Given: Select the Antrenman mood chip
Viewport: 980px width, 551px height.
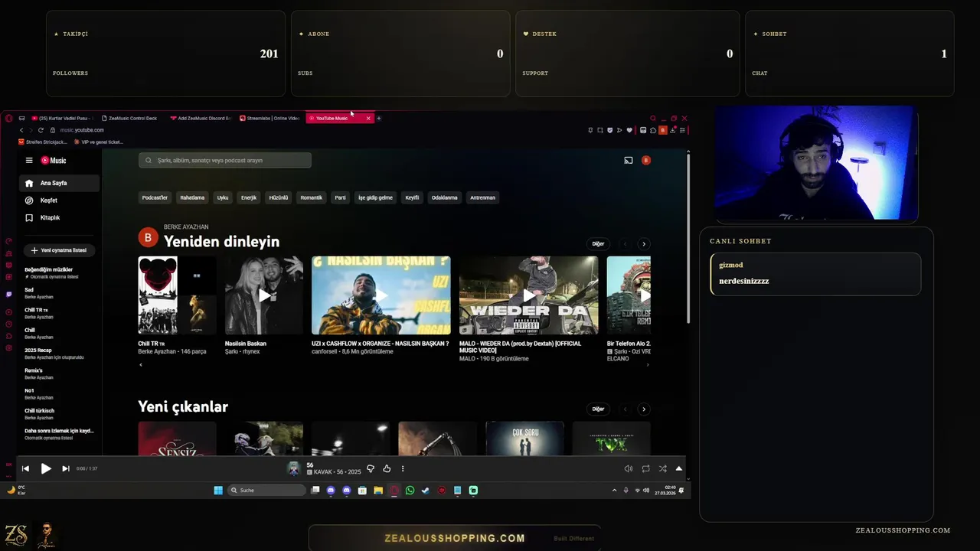Looking at the screenshot, I should [483, 197].
